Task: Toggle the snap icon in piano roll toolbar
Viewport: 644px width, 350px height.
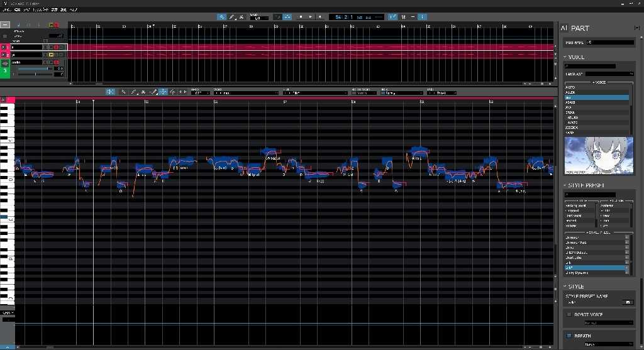Action: 110,92
